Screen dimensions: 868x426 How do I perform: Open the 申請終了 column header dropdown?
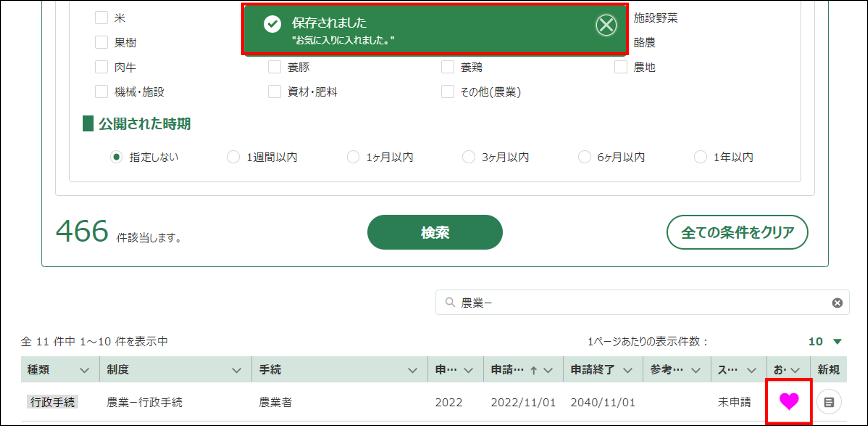click(x=627, y=370)
